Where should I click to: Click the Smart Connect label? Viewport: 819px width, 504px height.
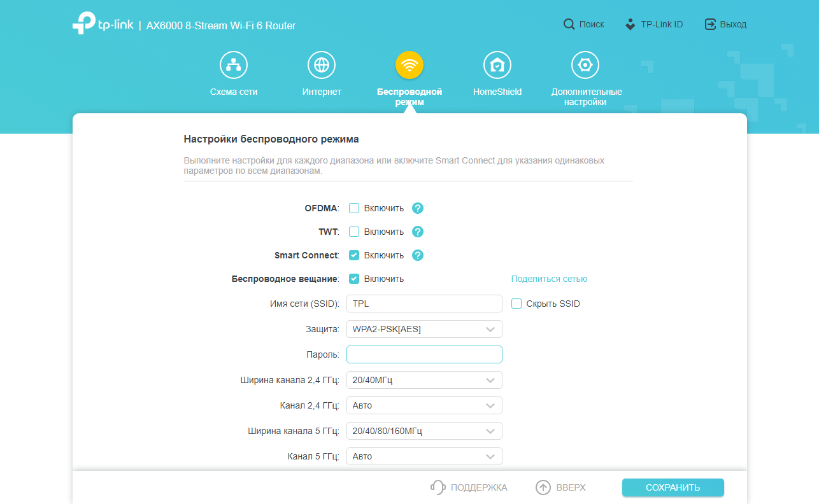(306, 255)
